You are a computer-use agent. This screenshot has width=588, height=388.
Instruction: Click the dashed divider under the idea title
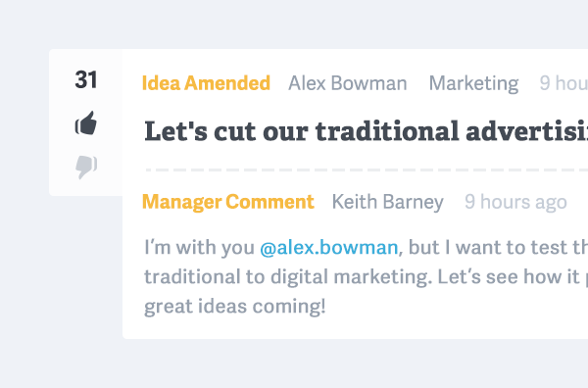tap(367, 170)
